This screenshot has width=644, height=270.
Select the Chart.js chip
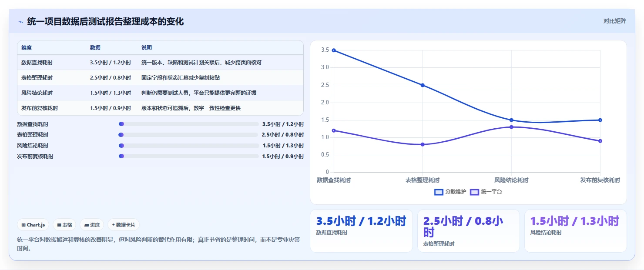pos(34,225)
